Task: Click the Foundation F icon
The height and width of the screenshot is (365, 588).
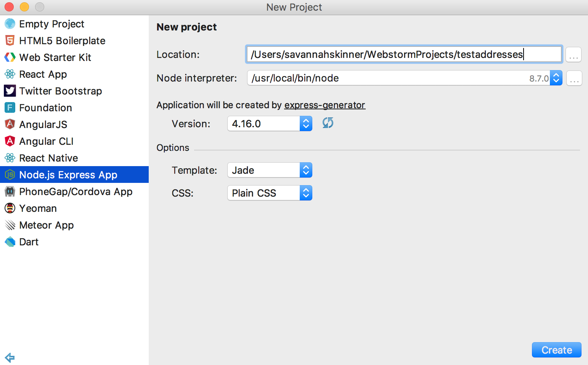Action: (x=10, y=108)
